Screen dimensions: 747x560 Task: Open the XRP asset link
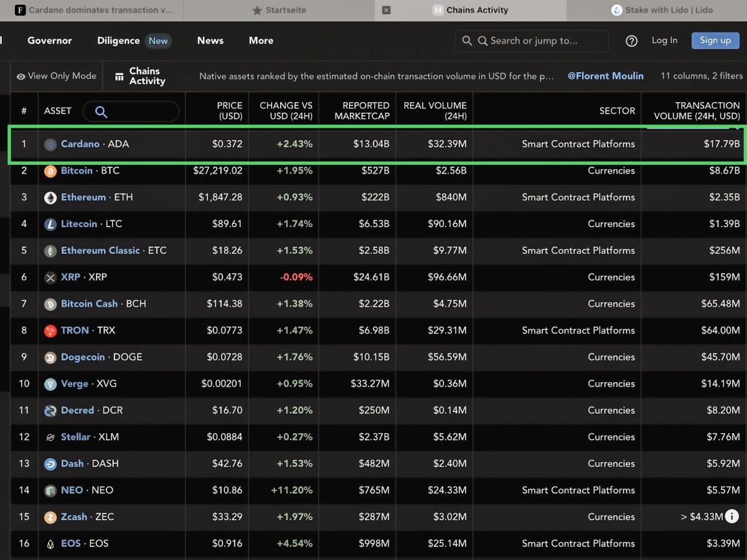tap(71, 278)
